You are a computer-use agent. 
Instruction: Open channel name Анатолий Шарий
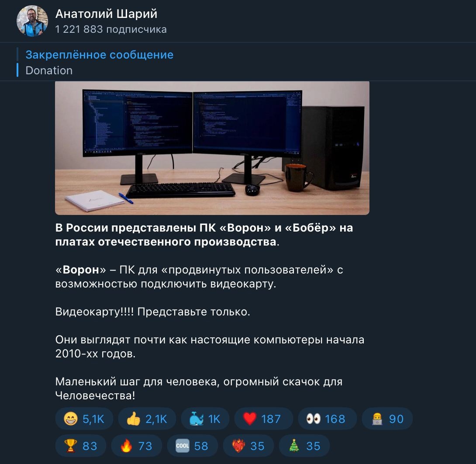pos(106,14)
